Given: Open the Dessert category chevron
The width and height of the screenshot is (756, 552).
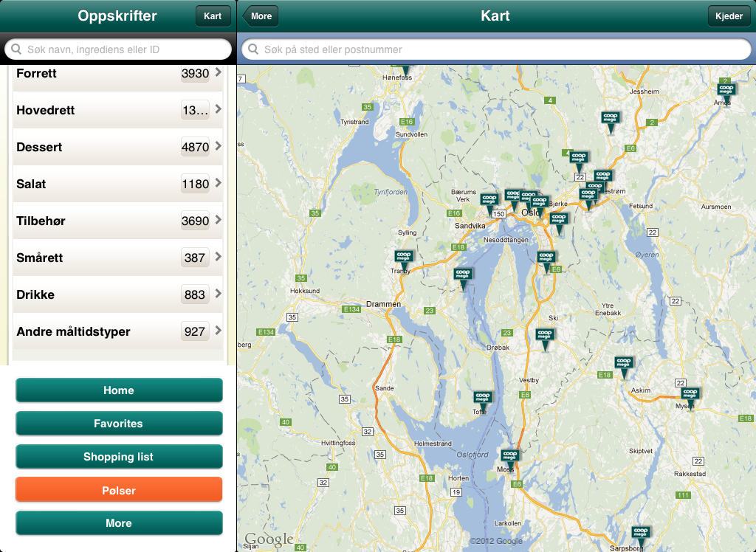Looking at the screenshot, I should (218, 147).
